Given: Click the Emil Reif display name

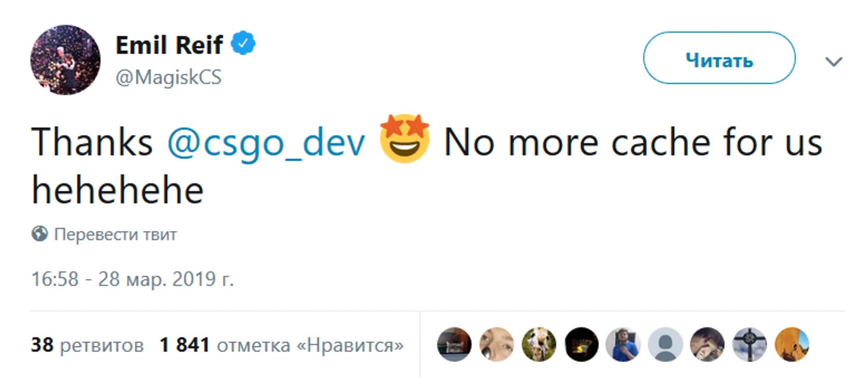Looking at the screenshot, I should (169, 45).
